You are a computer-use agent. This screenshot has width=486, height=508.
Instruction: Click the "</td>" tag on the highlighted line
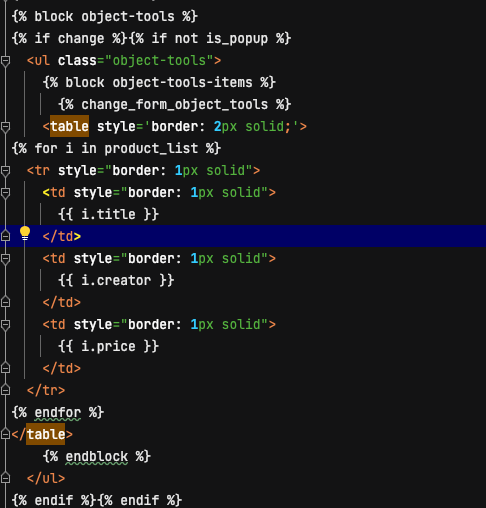pyautogui.click(x=62, y=237)
